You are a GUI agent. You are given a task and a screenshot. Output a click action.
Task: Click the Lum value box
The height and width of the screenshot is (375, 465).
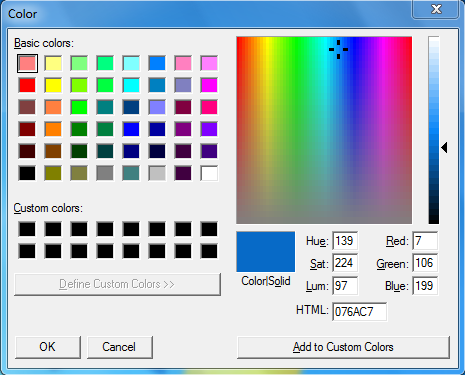click(x=345, y=286)
